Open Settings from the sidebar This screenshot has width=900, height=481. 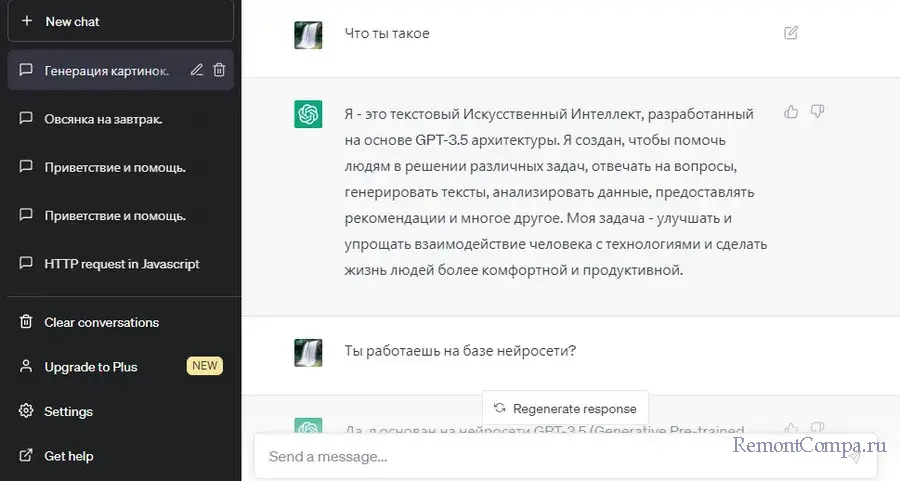coord(68,411)
